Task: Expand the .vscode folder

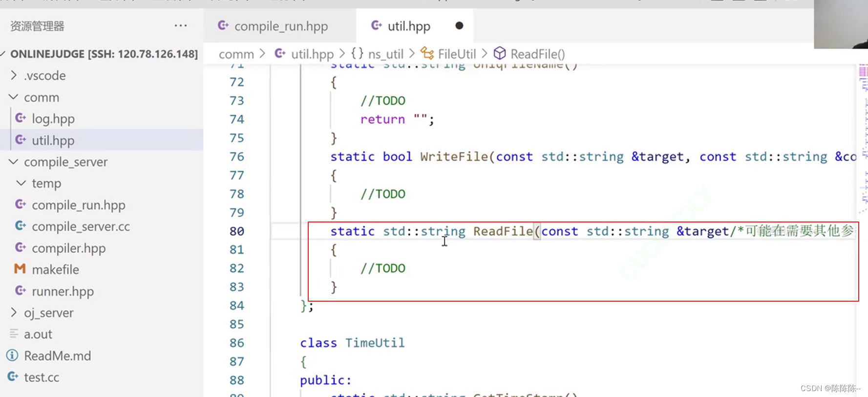Action: coord(102,75)
